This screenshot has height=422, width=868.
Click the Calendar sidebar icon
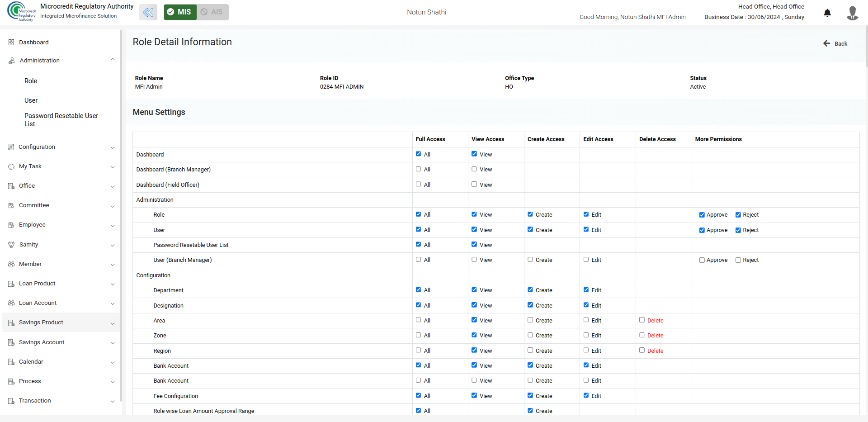pos(11,362)
